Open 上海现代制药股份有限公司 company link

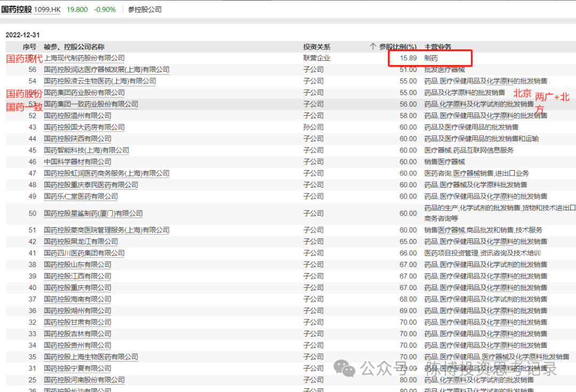click(x=84, y=58)
